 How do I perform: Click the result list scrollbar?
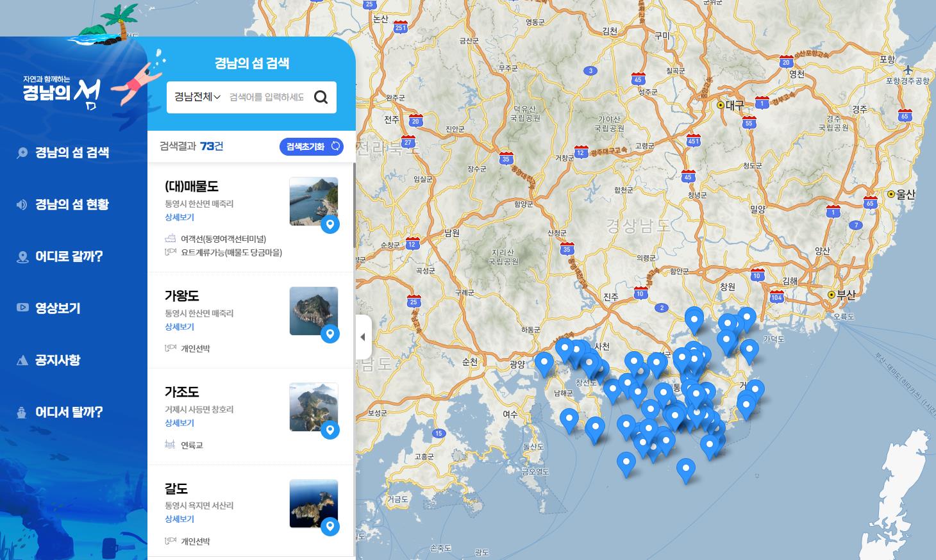pos(354,205)
